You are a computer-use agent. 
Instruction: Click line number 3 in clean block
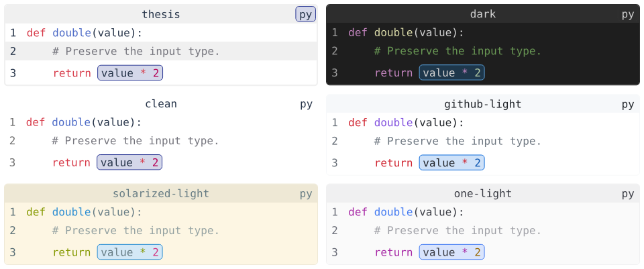click(12, 162)
